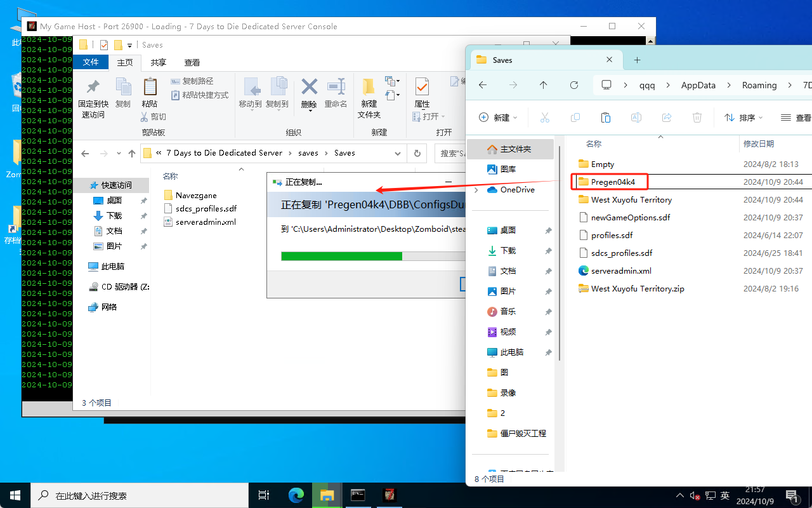Click Copy path (复制路径) in ribbon
Screen dimensions: 812x508
(192, 81)
